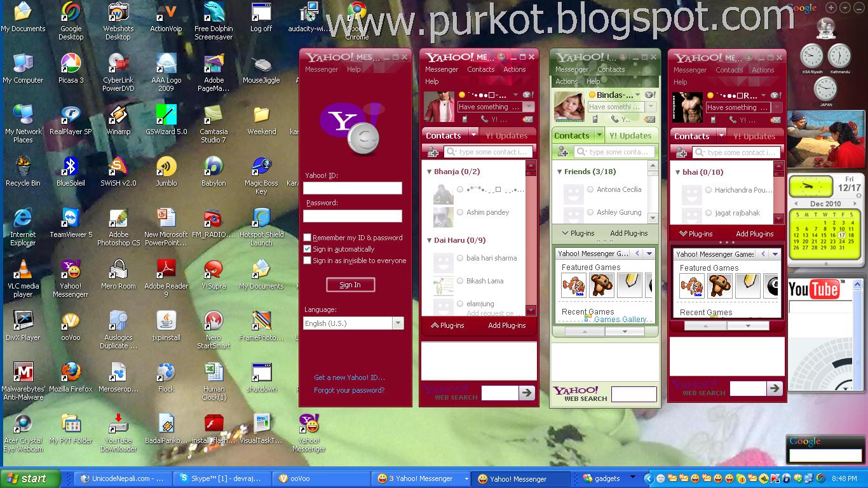This screenshot has width=868, height=488.
Task: Select Antonia Cecilia contact status circle
Action: (590, 189)
